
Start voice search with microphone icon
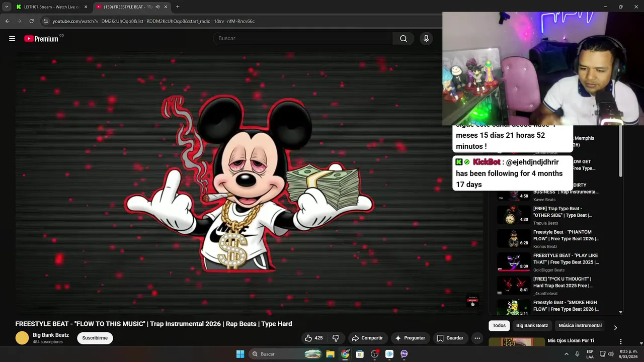[426, 39]
